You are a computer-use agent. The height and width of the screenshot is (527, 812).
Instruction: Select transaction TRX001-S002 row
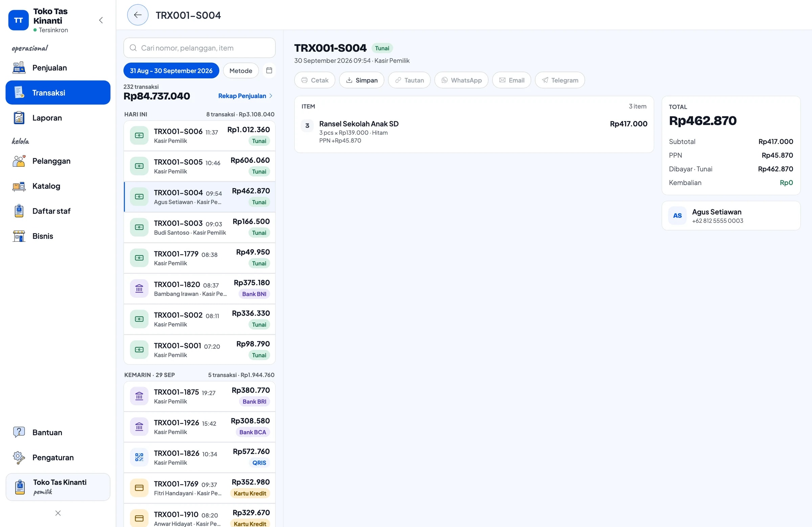[199, 319]
